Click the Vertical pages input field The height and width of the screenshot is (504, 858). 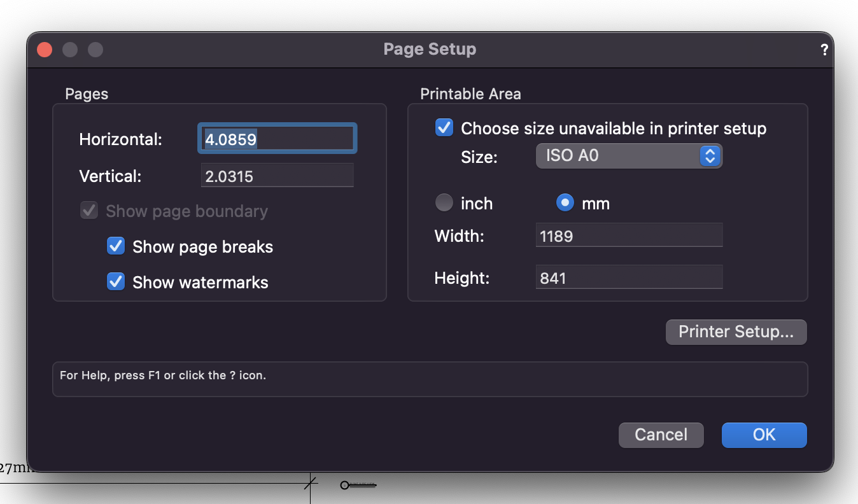(277, 175)
